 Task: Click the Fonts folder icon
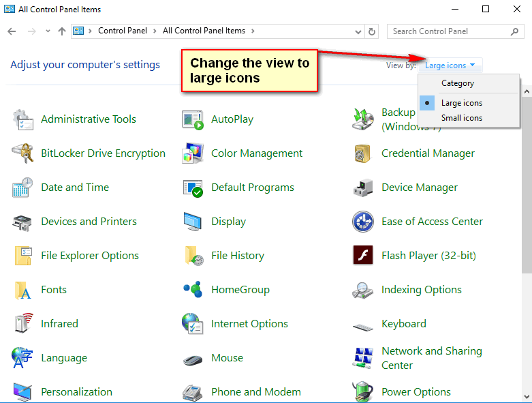tap(22, 290)
